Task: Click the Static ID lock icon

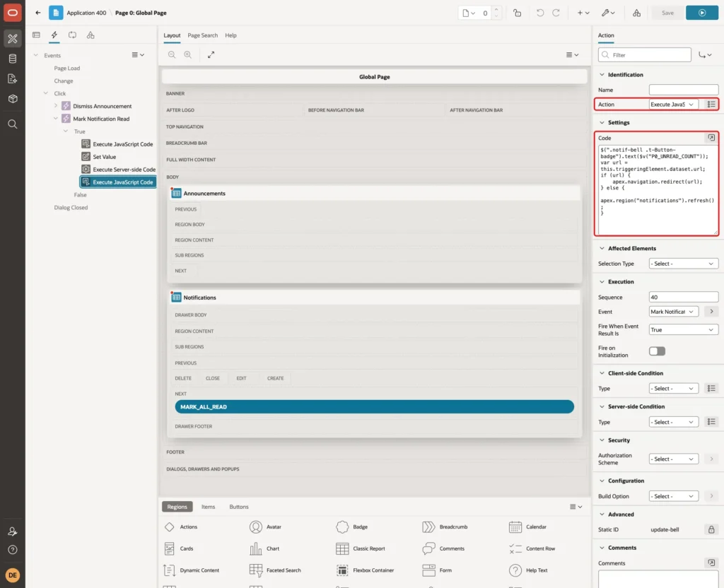Action: tap(711, 529)
